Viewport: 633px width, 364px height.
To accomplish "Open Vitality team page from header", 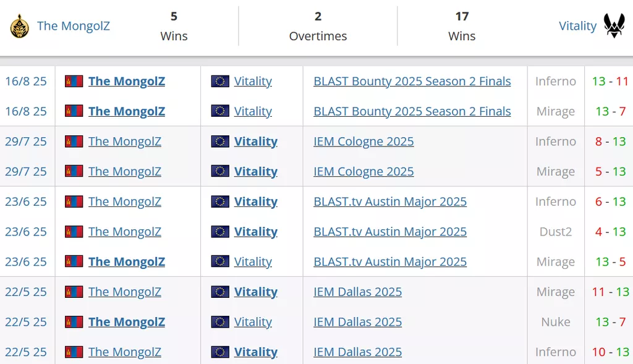I will coord(577,26).
